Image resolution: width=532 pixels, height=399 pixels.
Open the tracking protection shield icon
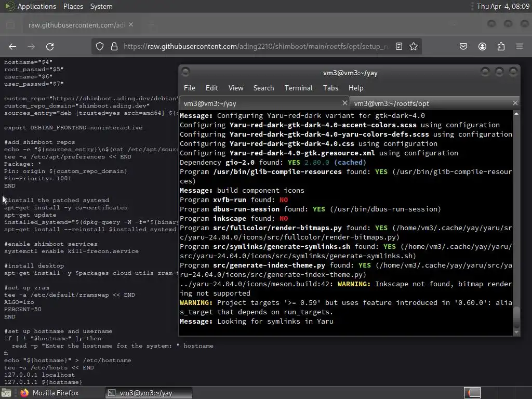99,46
